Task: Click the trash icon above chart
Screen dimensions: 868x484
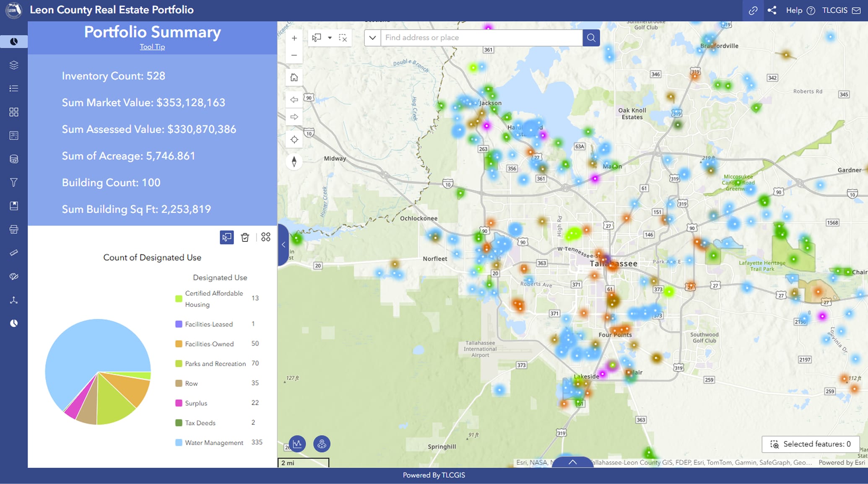Action: (x=245, y=238)
